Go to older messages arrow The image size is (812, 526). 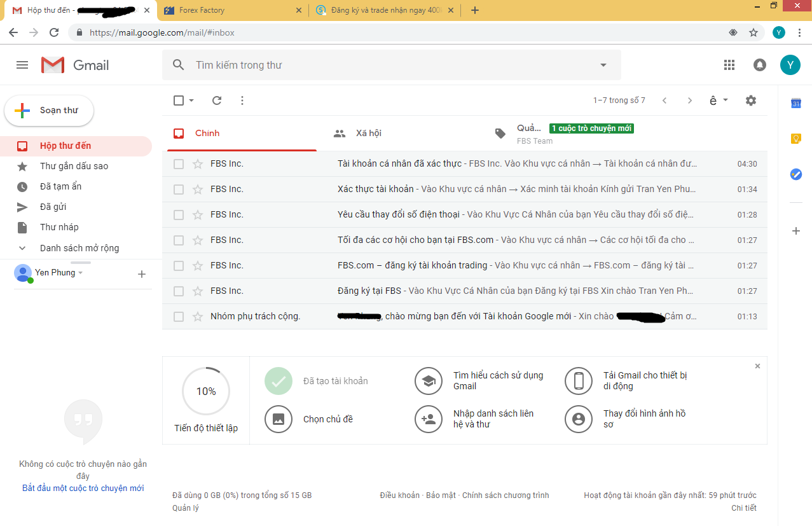tap(690, 100)
